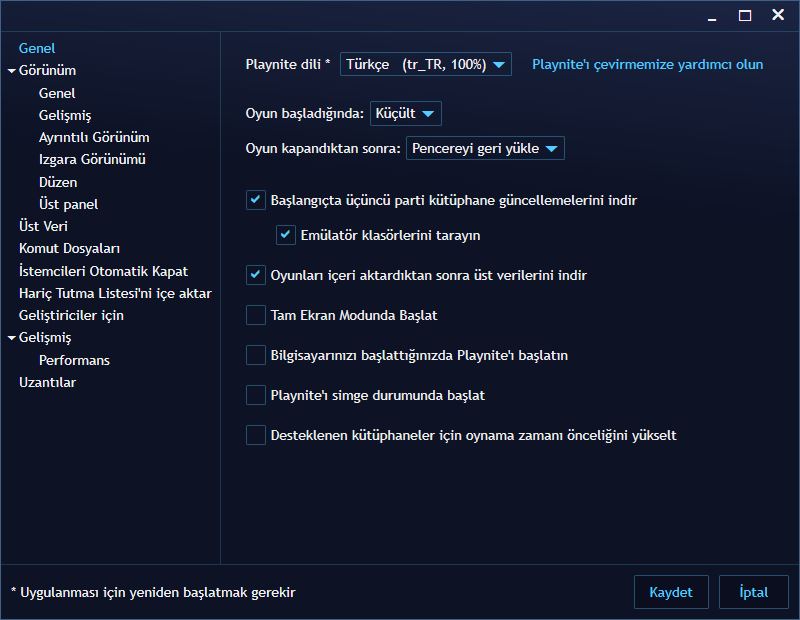Check Bilgisayarınızı başlattığınızda Playnite'ı başlatın
Viewport: 800px width, 620px height.
(256, 355)
